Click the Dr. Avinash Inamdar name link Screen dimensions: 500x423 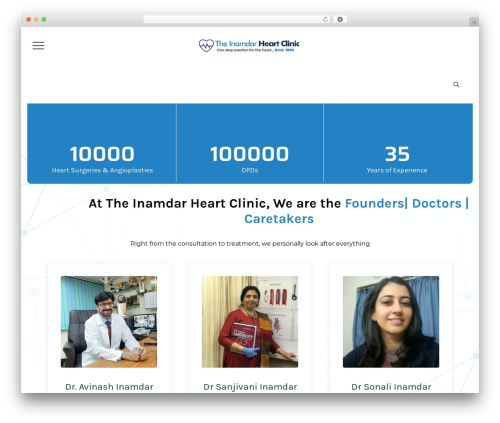pyautogui.click(x=109, y=387)
